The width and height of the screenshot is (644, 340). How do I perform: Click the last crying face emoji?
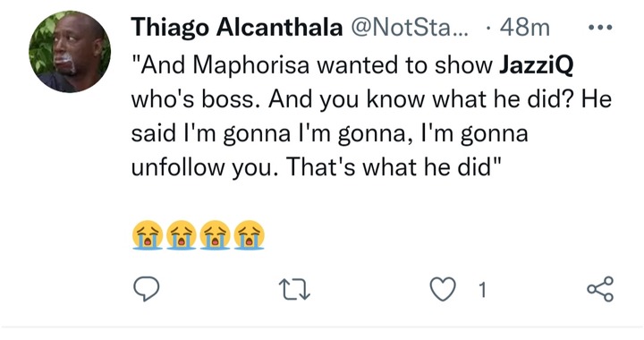point(249,235)
